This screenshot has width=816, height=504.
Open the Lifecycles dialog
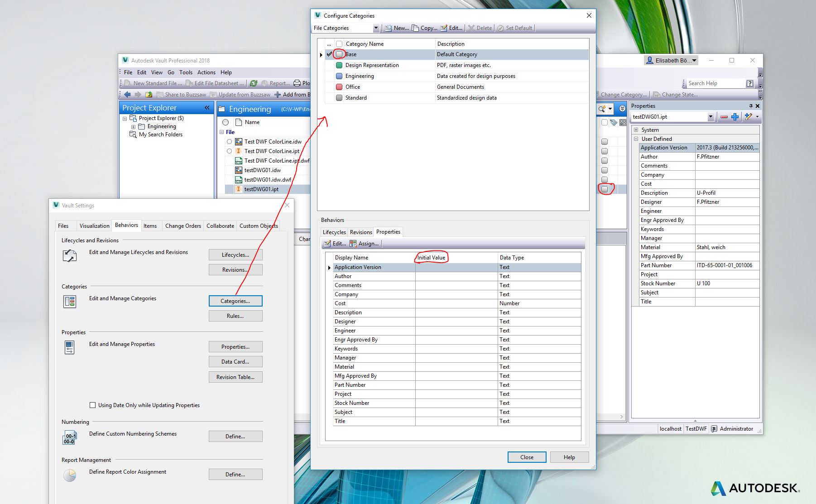point(235,254)
